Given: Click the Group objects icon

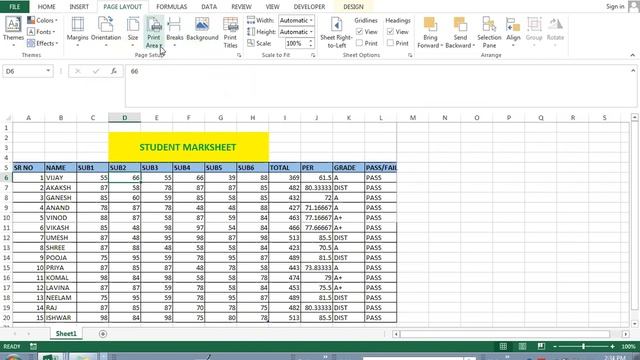Looking at the screenshot, I should (534, 24).
